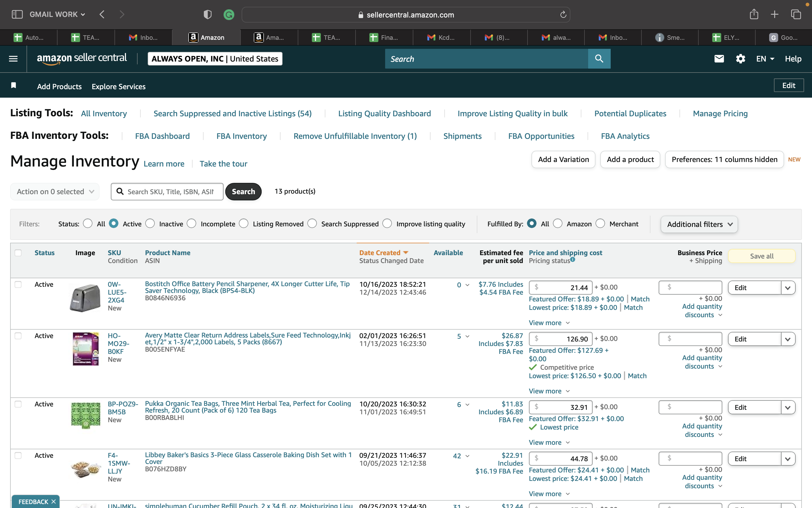Click the Save all button
Viewport: 812px width, 508px height.
coord(762,256)
